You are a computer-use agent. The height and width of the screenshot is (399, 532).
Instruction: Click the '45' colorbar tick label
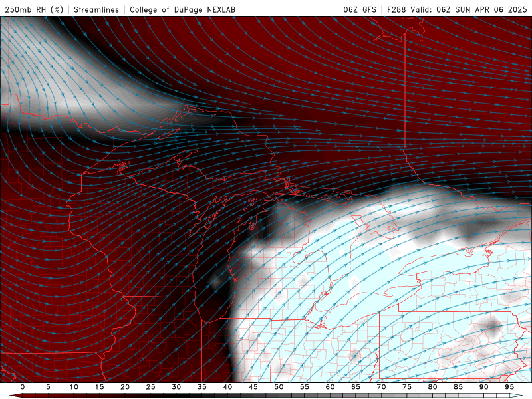(253, 387)
